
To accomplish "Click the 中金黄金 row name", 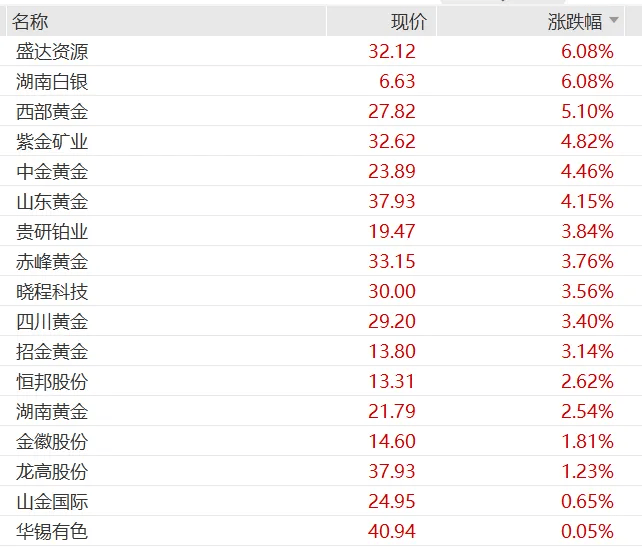I will (x=52, y=171).
